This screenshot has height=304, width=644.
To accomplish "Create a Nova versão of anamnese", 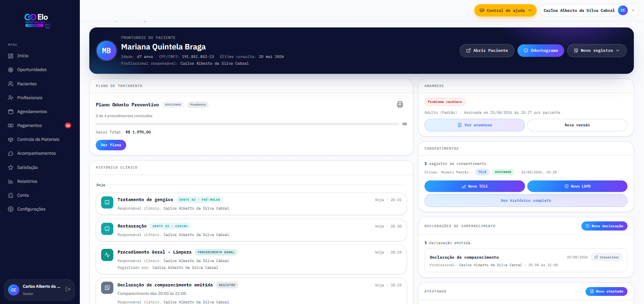I will pos(577,125).
